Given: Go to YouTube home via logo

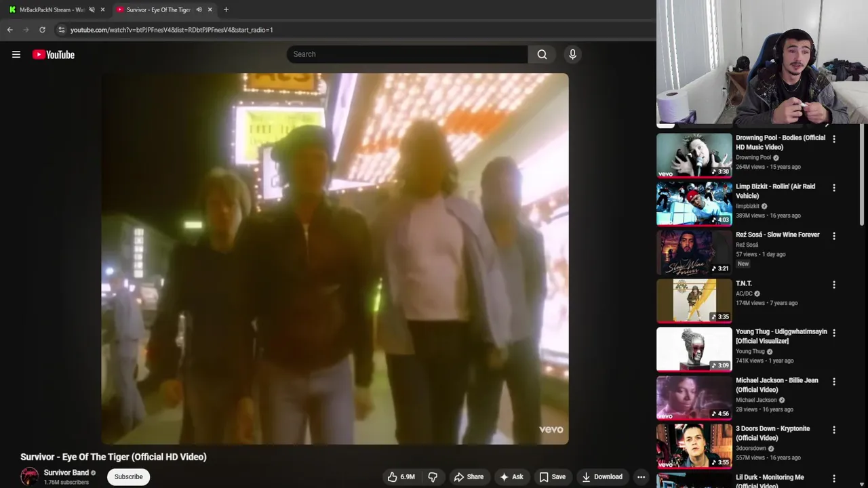Looking at the screenshot, I should [x=54, y=55].
